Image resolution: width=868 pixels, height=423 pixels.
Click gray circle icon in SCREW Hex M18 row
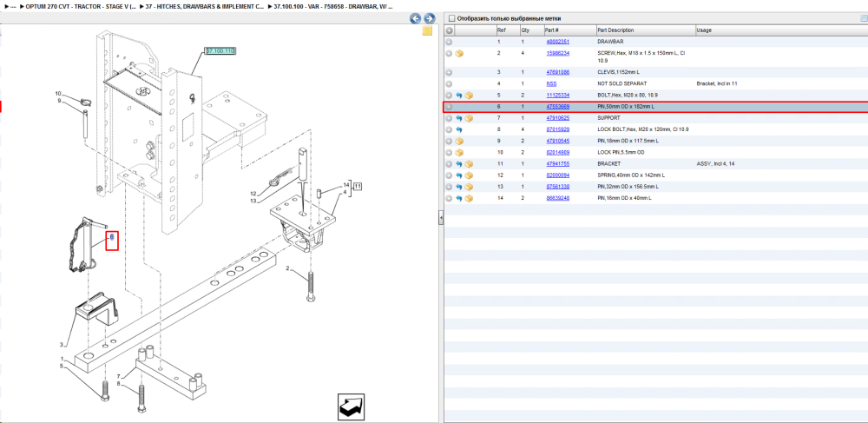(449, 54)
